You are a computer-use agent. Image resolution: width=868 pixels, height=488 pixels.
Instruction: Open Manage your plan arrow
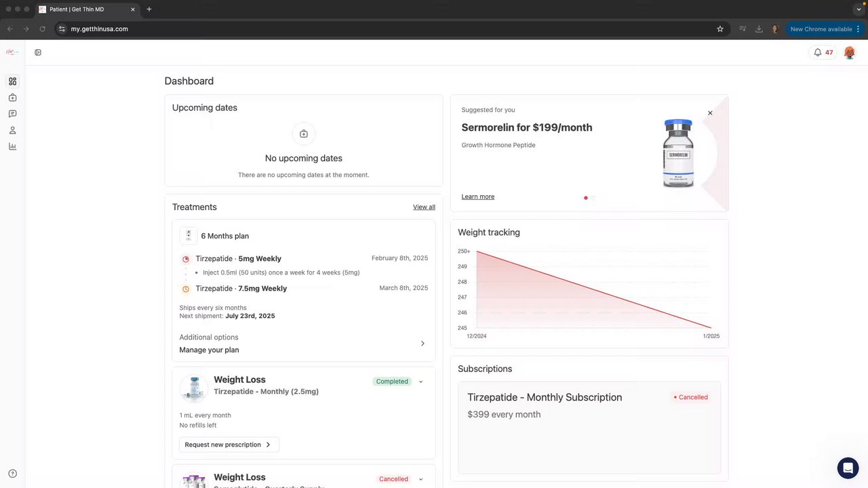tap(422, 344)
